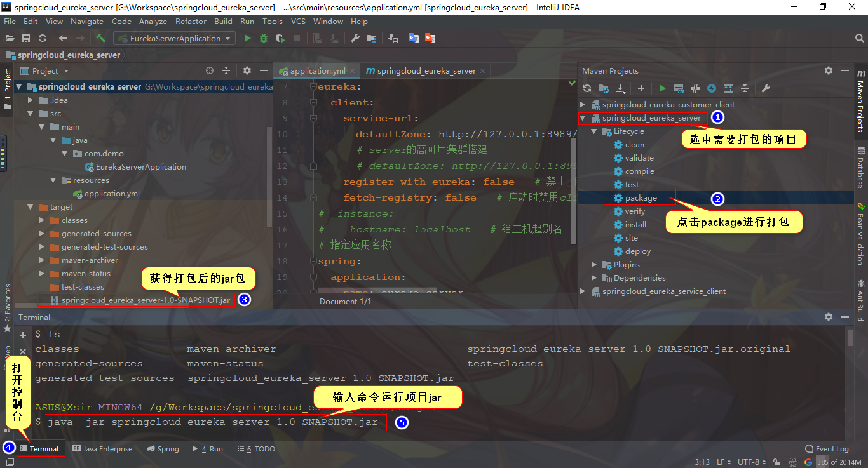Expand springcloud_eureka_service_client Maven project
Image resolution: width=868 pixels, height=468 pixels.
point(583,291)
